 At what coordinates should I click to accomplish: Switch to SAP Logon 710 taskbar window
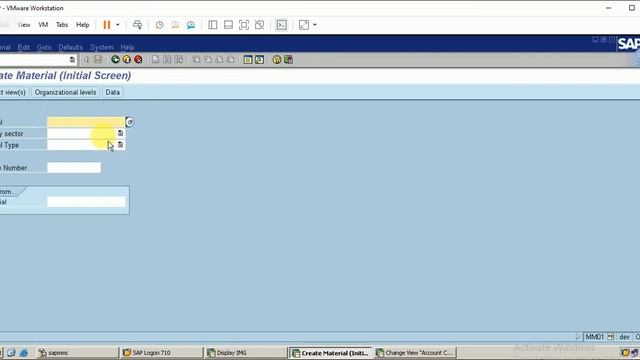162,353
